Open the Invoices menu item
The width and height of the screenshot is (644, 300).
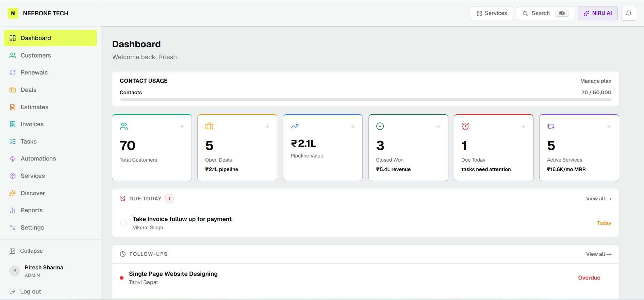[x=50, y=124]
